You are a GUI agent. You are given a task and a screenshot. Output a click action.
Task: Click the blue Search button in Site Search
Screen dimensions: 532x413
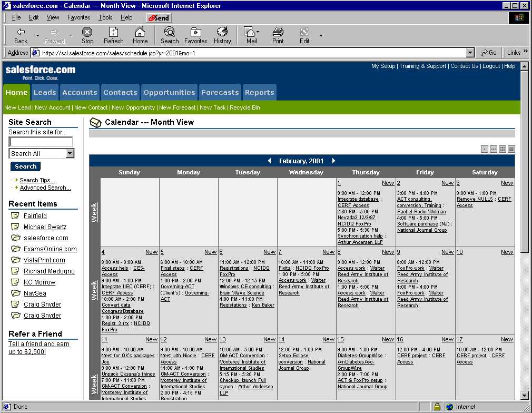25,166
